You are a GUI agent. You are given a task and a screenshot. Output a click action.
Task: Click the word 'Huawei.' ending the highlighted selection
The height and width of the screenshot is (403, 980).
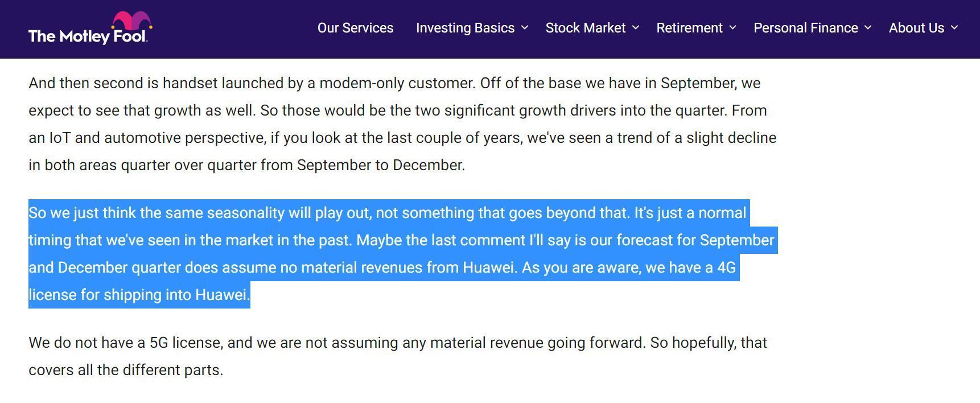tap(223, 295)
